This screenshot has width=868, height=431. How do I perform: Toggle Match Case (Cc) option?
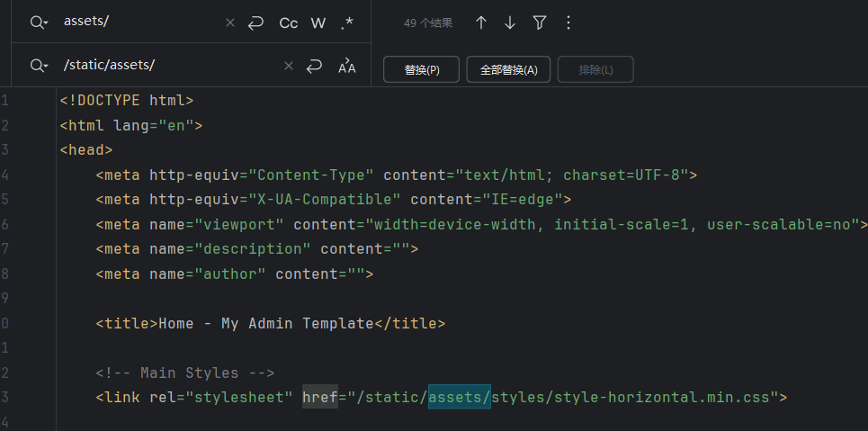point(288,22)
